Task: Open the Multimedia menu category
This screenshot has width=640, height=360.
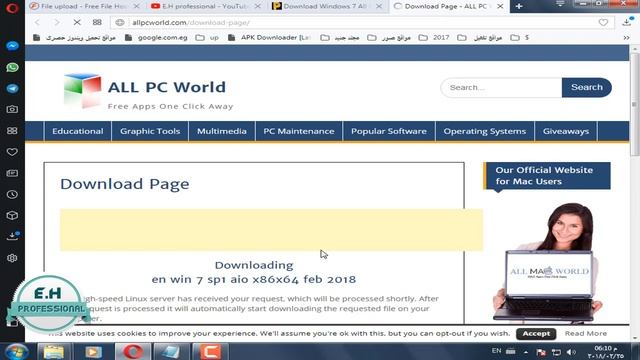Action: click(x=222, y=131)
